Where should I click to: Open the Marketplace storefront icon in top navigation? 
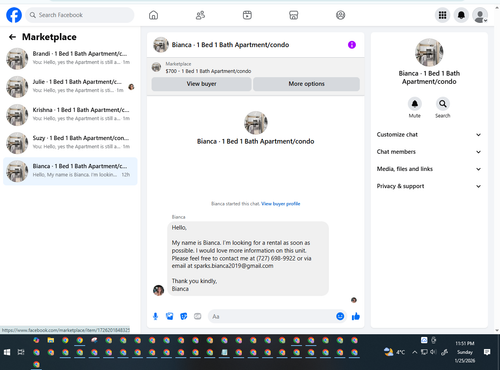pyautogui.click(x=294, y=15)
